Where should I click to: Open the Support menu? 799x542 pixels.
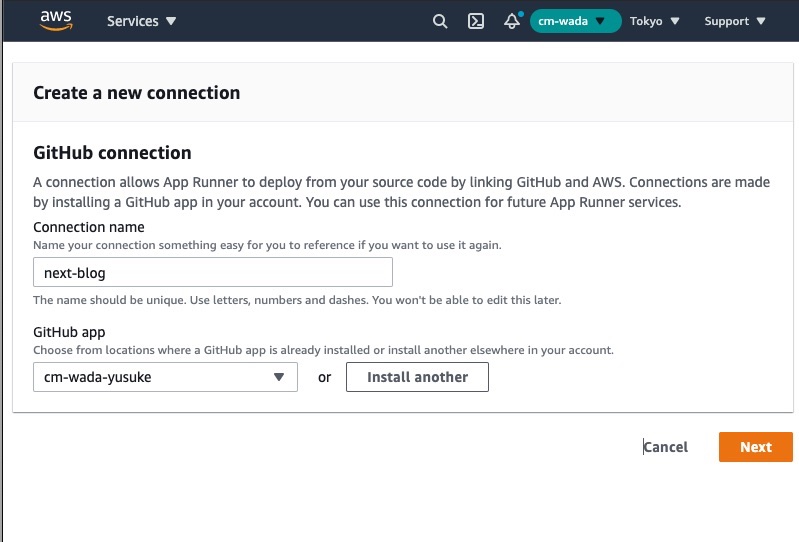735,21
